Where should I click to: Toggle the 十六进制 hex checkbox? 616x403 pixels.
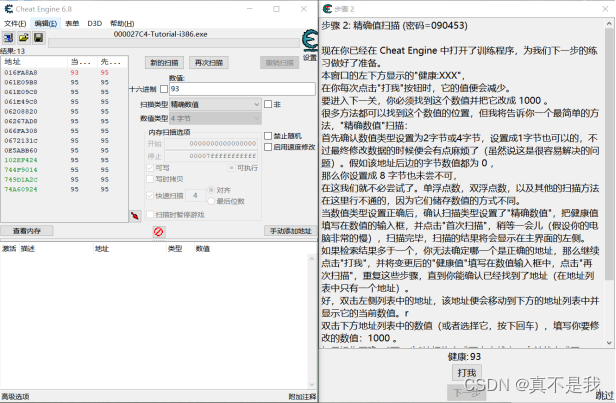(164, 89)
